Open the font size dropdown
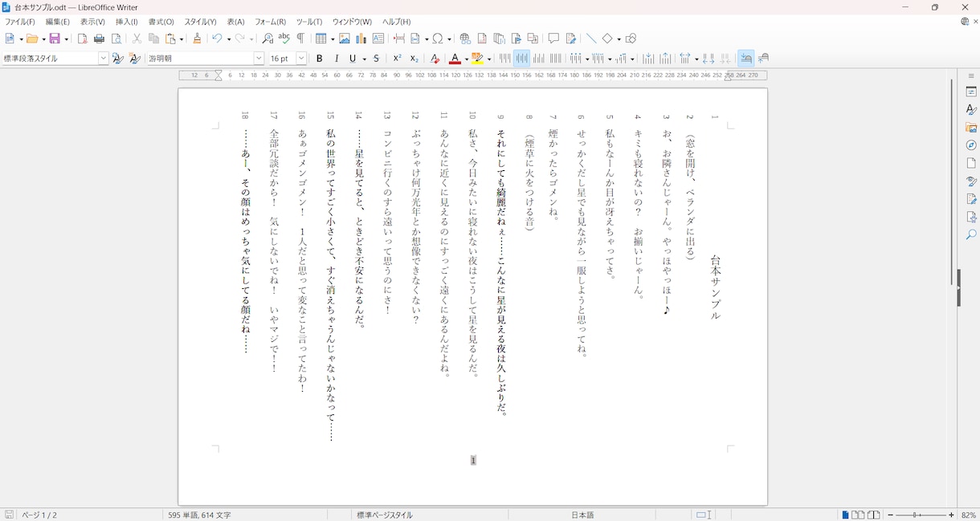Screen dimensions: 980x521 click(301, 59)
